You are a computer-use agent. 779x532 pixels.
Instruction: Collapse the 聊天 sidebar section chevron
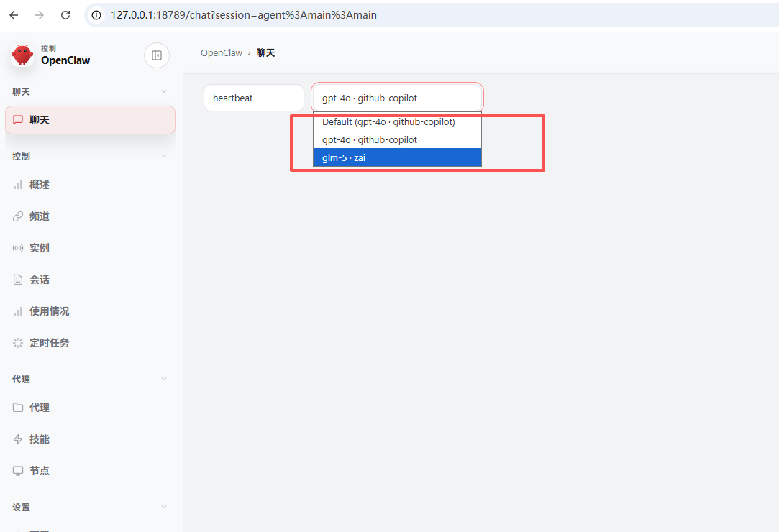click(x=163, y=91)
